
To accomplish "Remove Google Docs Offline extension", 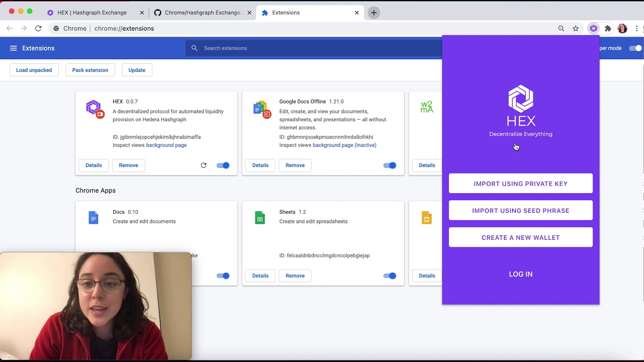I will click(x=295, y=165).
